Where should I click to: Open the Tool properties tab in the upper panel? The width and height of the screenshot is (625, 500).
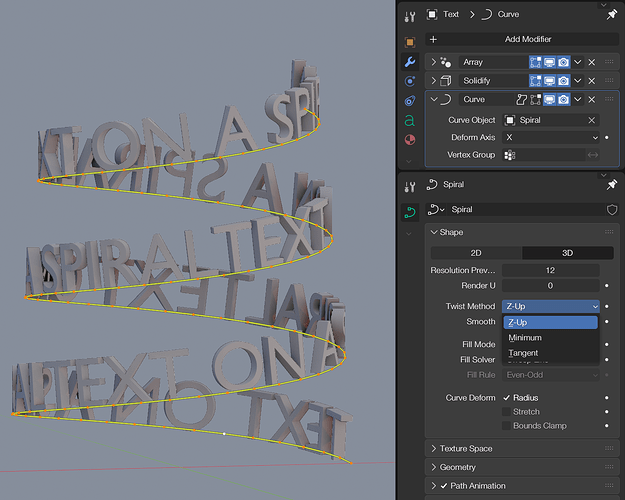click(410, 17)
